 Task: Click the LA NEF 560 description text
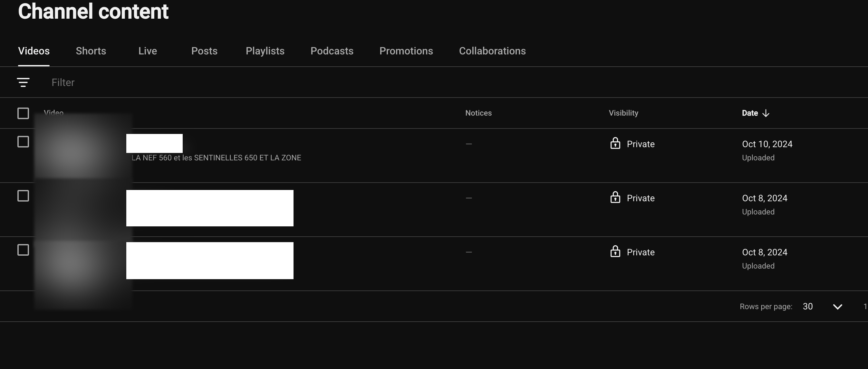click(216, 158)
